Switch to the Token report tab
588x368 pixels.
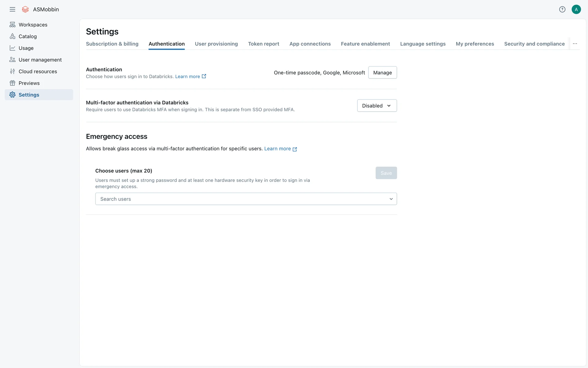tap(263, 44)
